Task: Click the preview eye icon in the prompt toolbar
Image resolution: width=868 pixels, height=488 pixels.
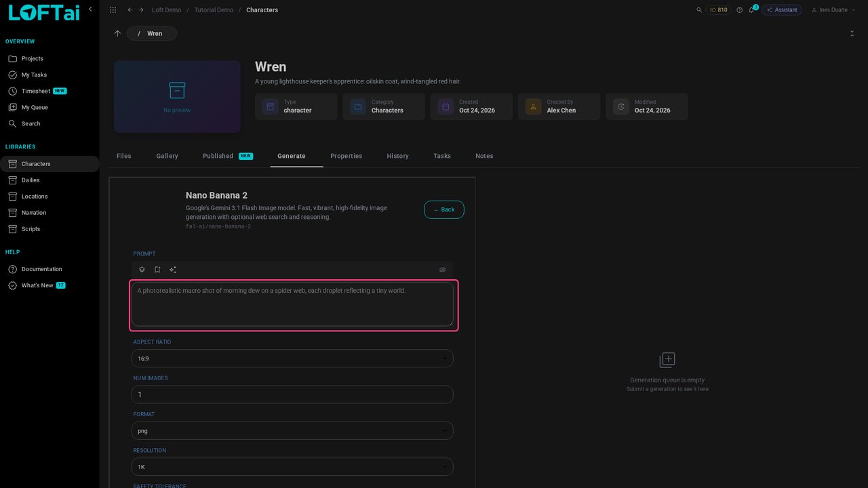Action: tap(443, 270)
